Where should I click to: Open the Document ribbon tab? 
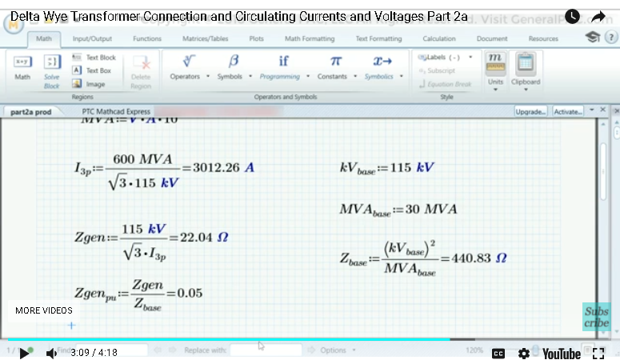point(492,38)
